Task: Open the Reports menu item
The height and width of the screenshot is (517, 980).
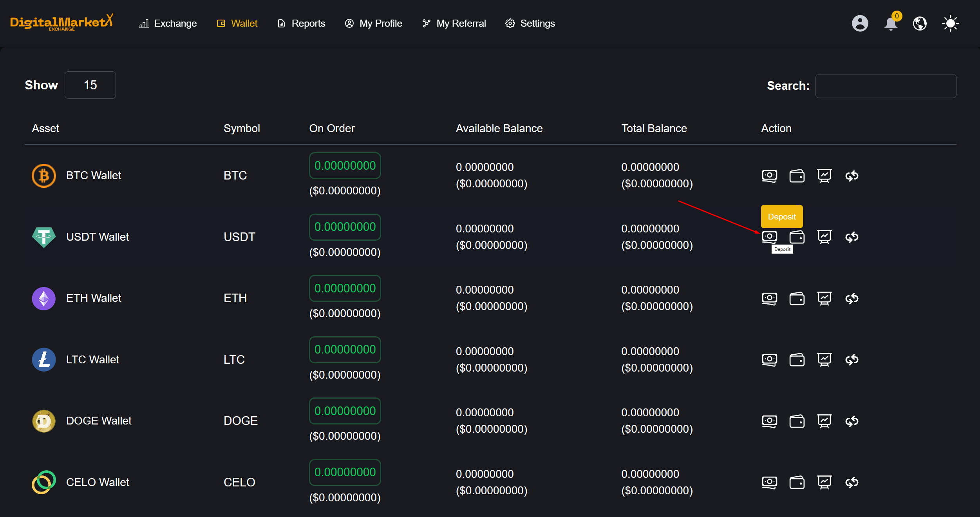Action: [301, 24]
